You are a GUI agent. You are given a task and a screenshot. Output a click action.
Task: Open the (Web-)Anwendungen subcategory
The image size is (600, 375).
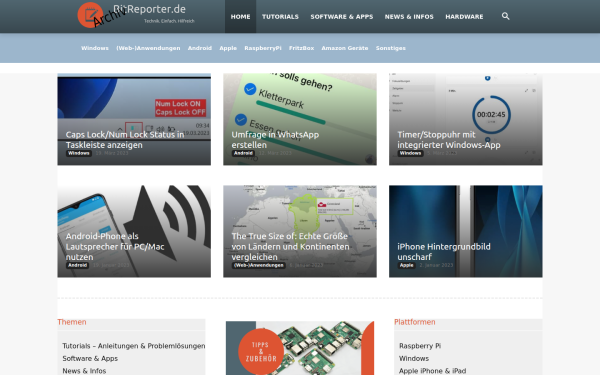pyautogui.click(x=148, y=48)
